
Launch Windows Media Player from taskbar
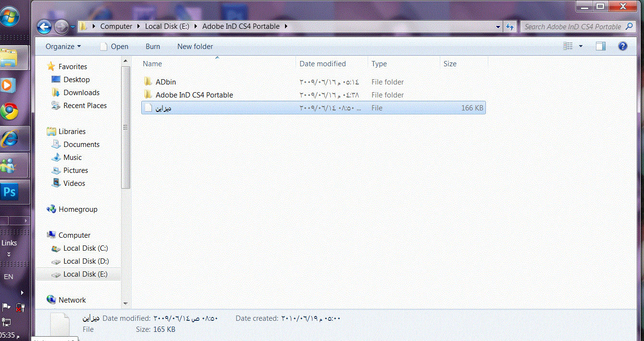(x=8, y=85)
